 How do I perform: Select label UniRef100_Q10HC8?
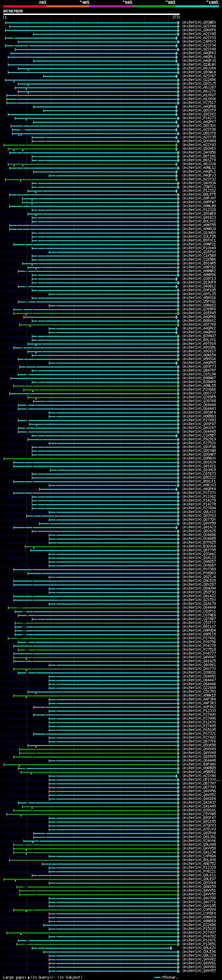tap(199, 470)
